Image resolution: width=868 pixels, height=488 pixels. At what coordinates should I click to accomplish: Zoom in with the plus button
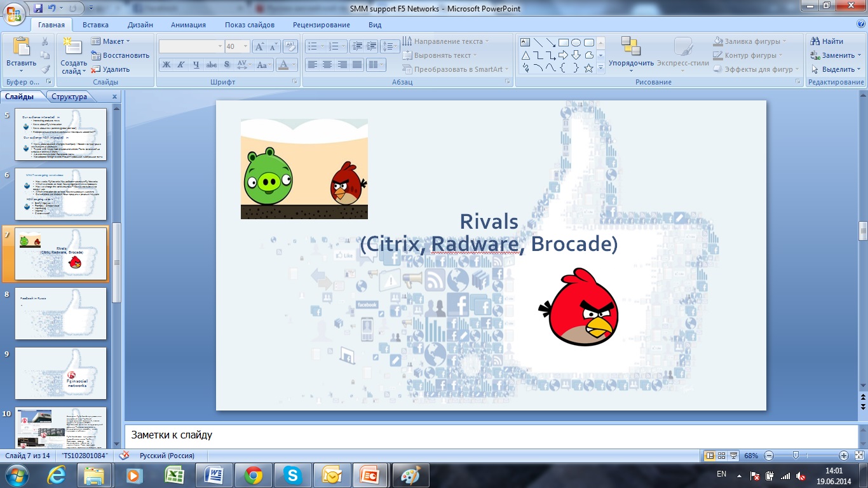[844, 456]
